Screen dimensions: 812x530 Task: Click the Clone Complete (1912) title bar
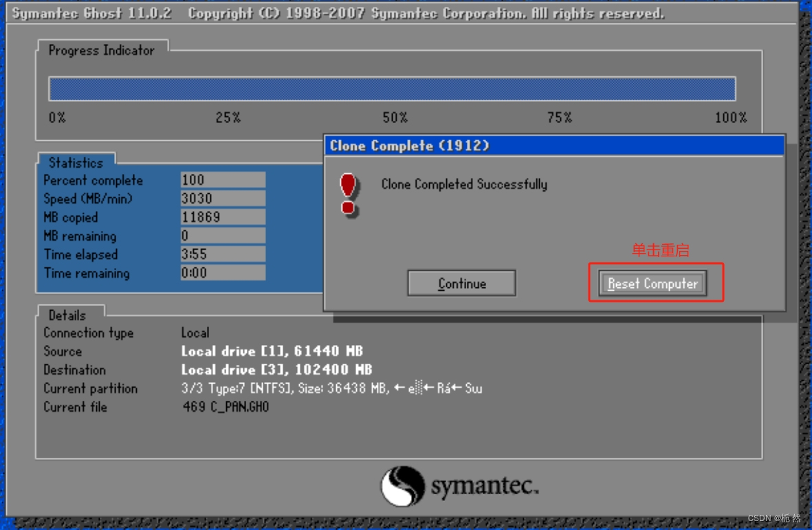pos(554,146)
